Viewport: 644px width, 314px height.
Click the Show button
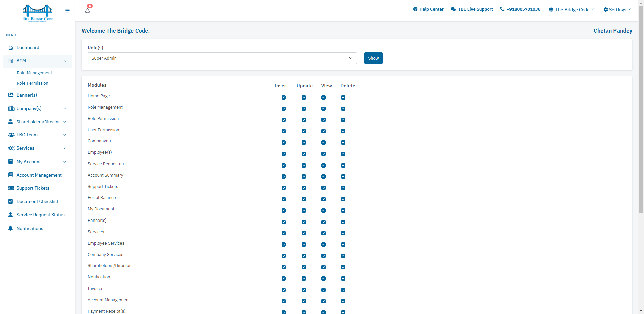coord(373,58)
